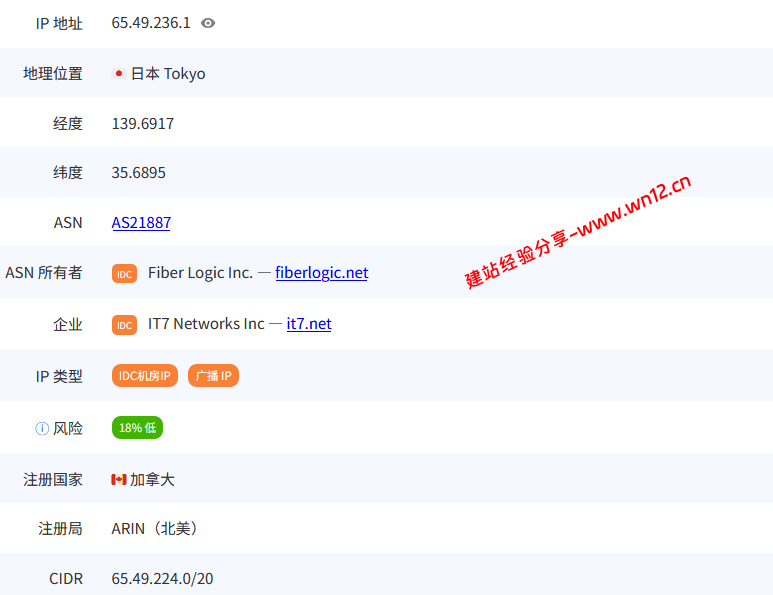The width and height of the screenshot is (773, 595).
Task: Select the text IT7 Networks Inc
Action: (x=206, y=324)
